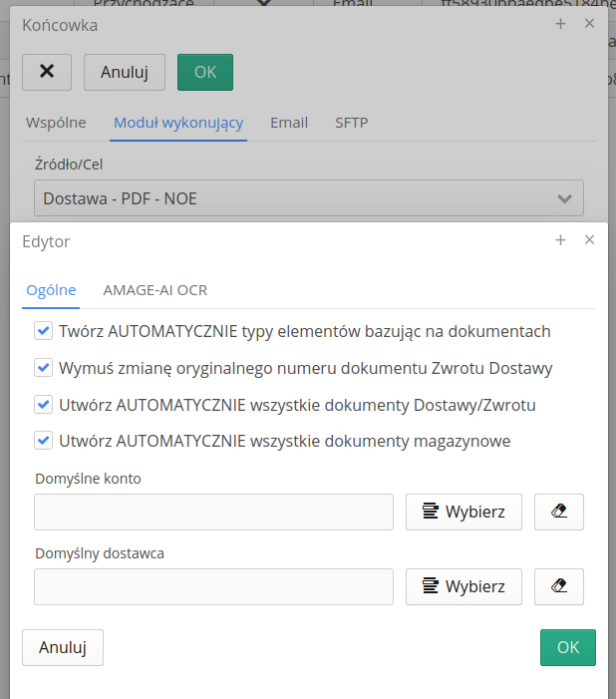Click Wybierz for Domyślny dostawca
This screenshot has height=699, width=616.
[x=463, y=586]
